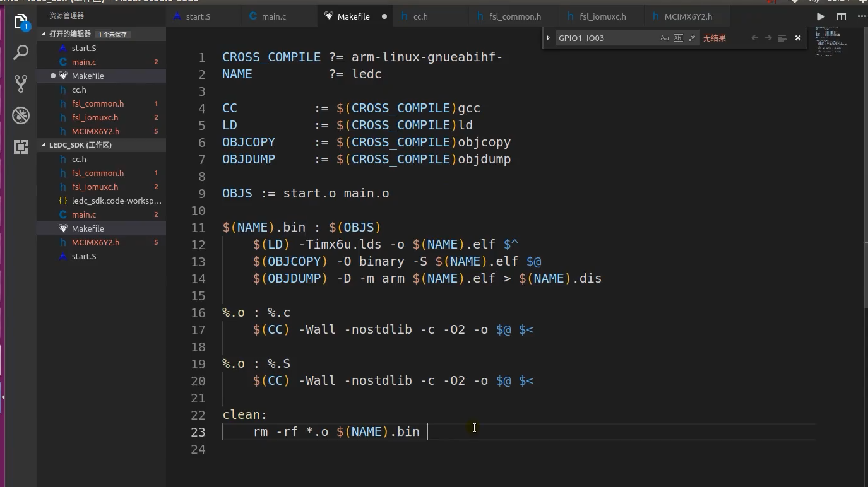This screenshot has width=868, height=487.
Task: Split the editor with the split icon
Action: pyautogui.click(x=841, y=16)
